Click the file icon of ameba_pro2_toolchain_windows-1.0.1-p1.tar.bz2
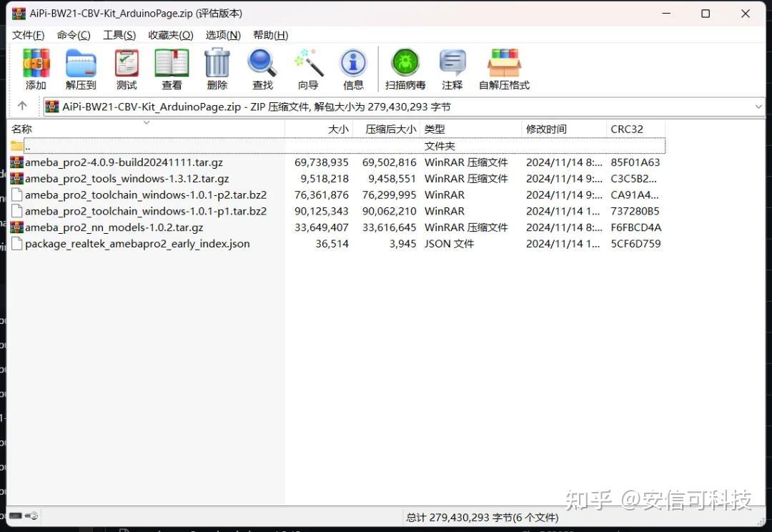This screenshot has height=532, width=772. (x=16, y=211)
